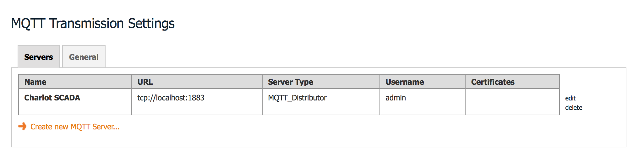Click the empty space right of the Create new MQTT Server link
Viewport: 644px width, 165px height.
371,127
